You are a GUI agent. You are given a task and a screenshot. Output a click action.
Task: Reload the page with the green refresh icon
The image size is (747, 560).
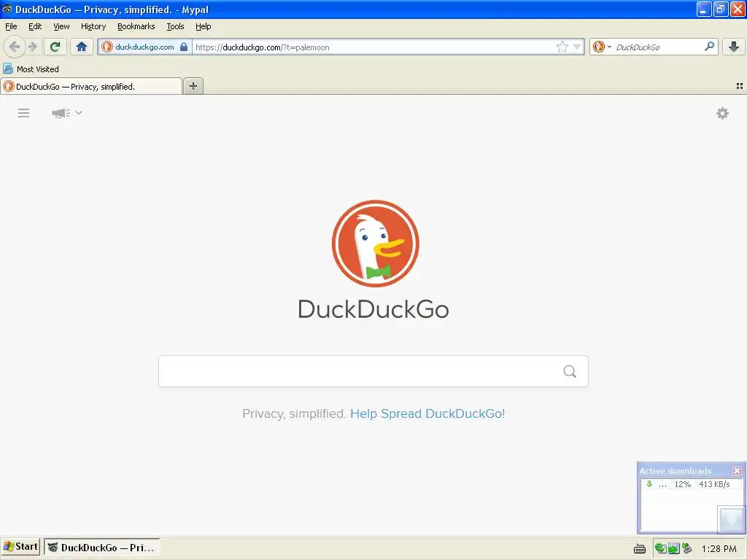coord(55,47)
